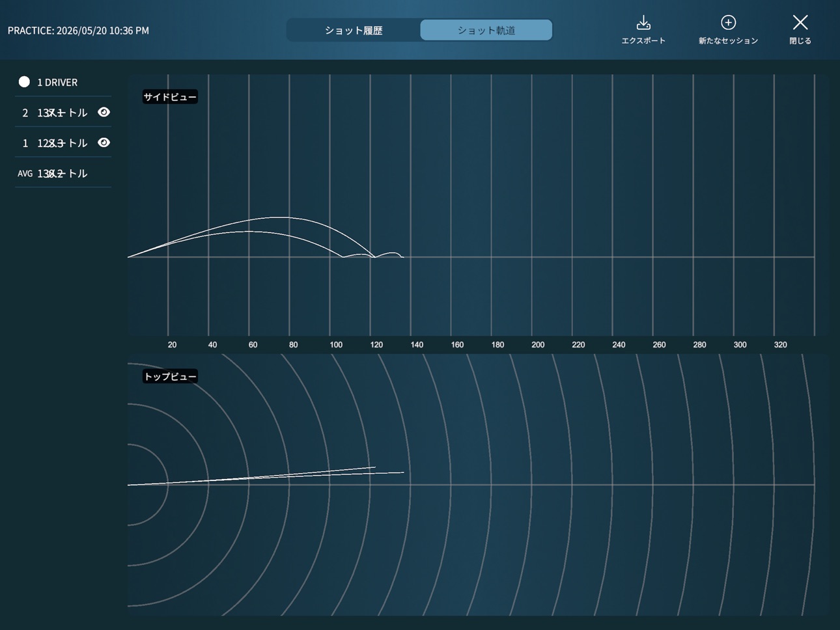Screen dimensions: 840x630
Task: Click the エクスポート download icon
Action: tap(643, 23)
